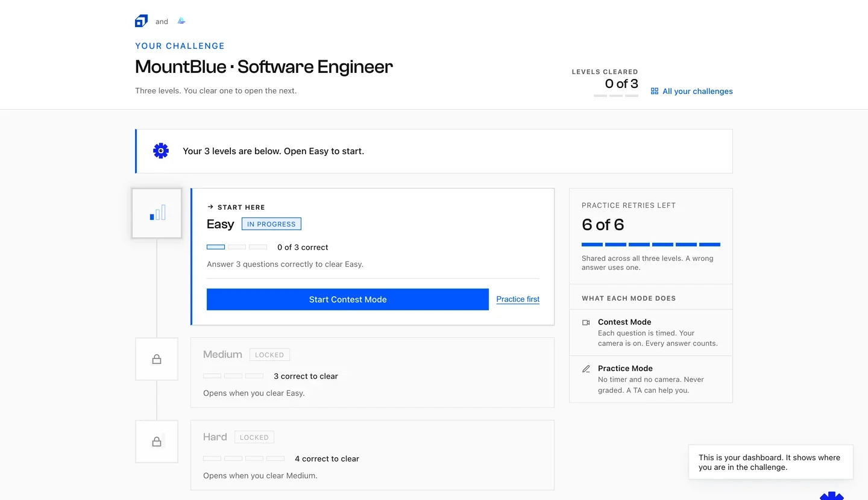Click "Opens when you clear Medium." text
Image resolution: width=868 pixels, height=500 pixels.
coord(260,475)
